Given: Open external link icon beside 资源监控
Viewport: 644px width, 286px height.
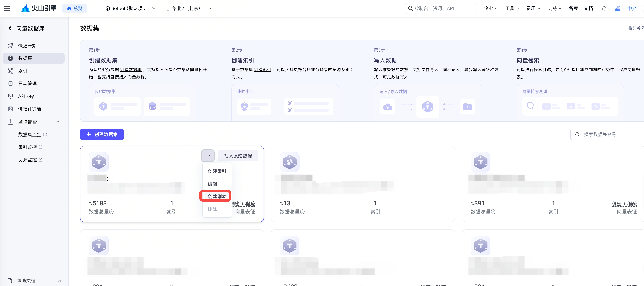Looking at the screenshot, I should point(41,160).
